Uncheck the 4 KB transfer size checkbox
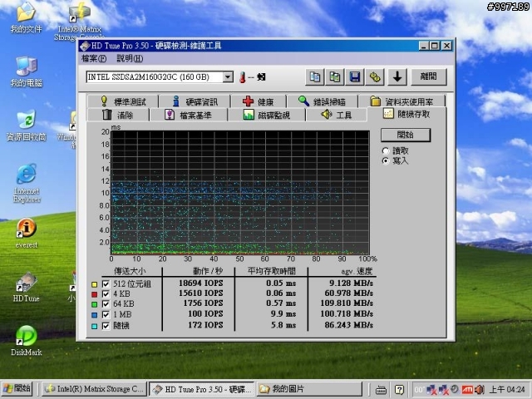 [106, 293]
